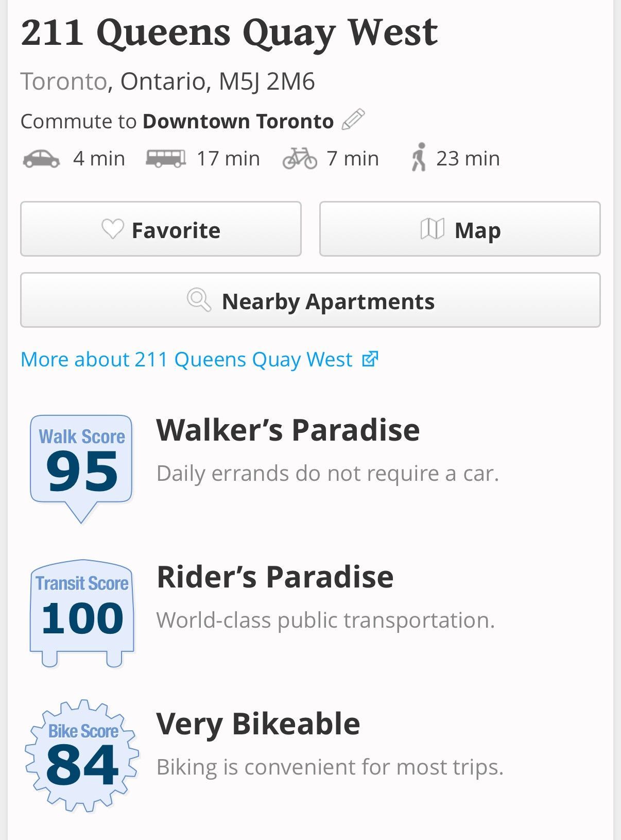Click the bicycle commute icon

click(300, 158)
